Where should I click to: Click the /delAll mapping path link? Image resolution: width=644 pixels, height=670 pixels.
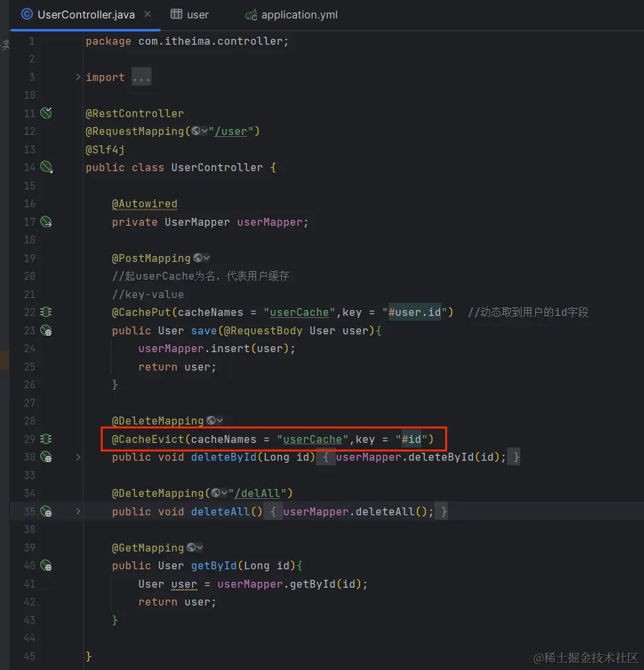point(257,493)
